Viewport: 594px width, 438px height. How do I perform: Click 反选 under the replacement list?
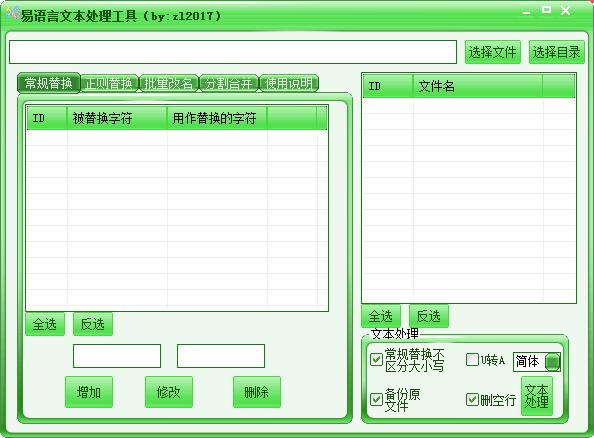[x=93, y=324]
